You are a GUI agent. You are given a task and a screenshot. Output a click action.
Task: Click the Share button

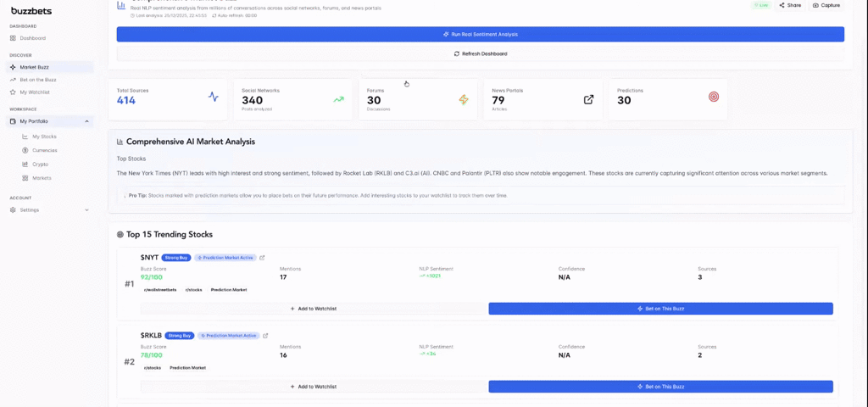point(790,5)
